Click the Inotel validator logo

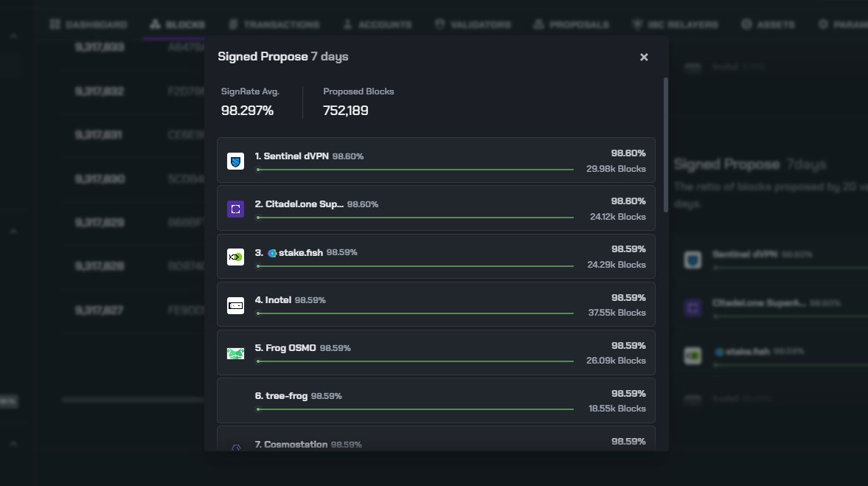(x=235, y=305)
